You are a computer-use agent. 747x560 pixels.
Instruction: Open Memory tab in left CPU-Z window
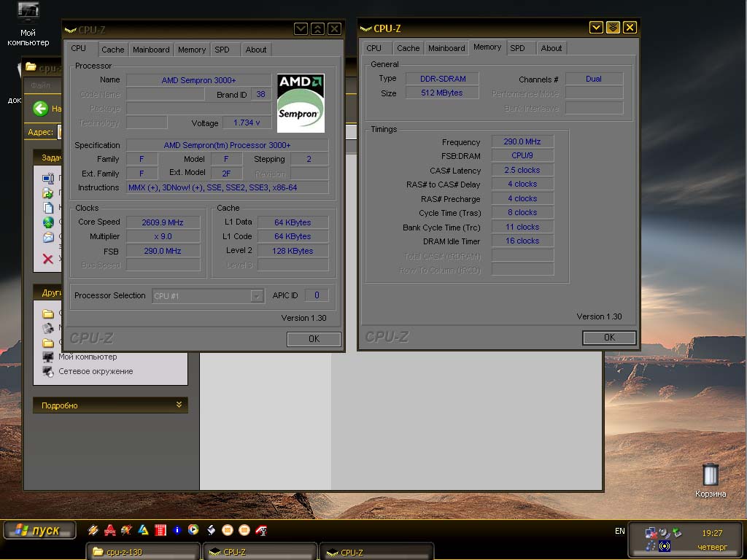192,50
